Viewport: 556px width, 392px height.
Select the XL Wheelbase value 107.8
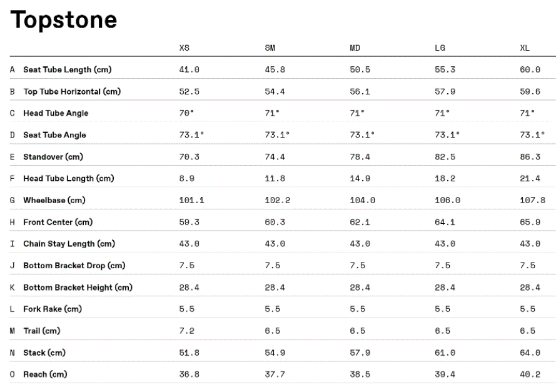point(532,201)
